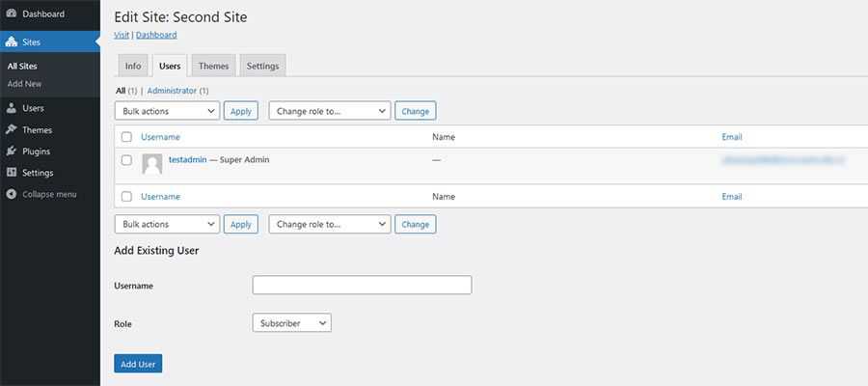Click the Settings sliders icon
Viewport: 868px width, 386px height.
pyautogui.click(x=12, y=173)
